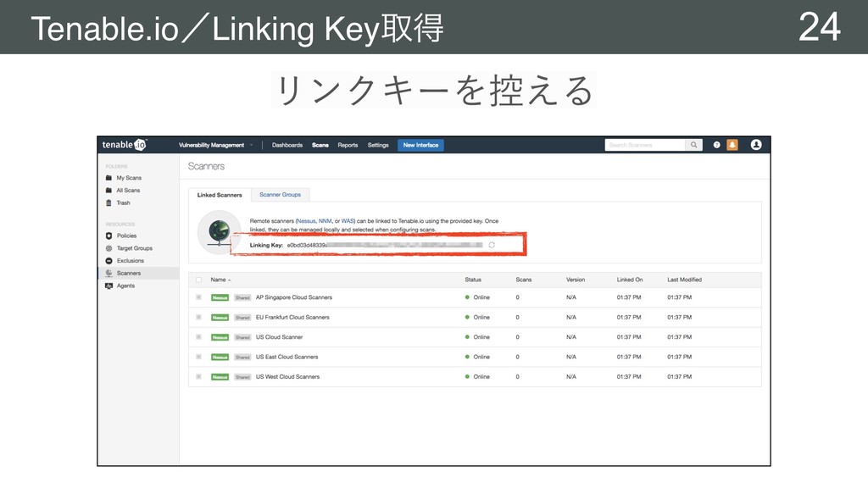Screen dimensions: 868x488
Task: Open US West Cloud Scanners
Action: click(287, 377)
